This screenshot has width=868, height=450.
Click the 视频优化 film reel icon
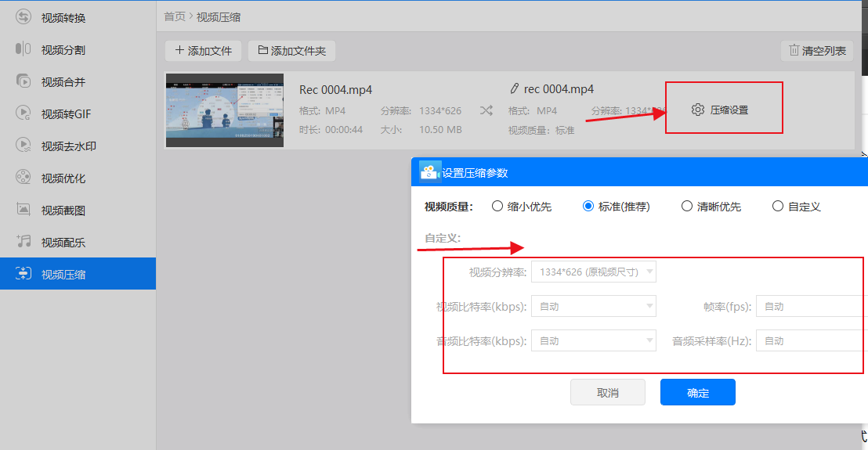[24, 178]
